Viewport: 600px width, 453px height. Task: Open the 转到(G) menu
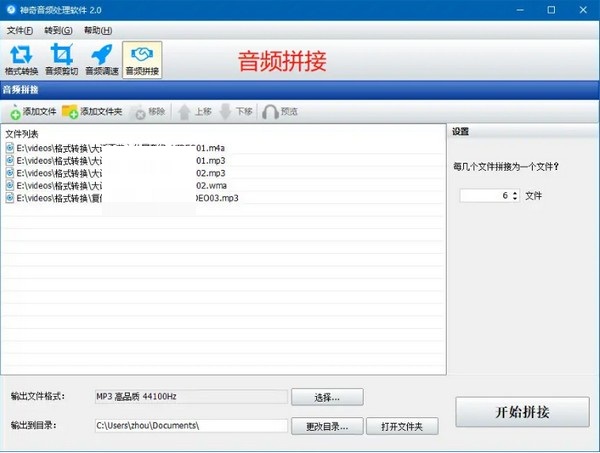tap(58, 30)
